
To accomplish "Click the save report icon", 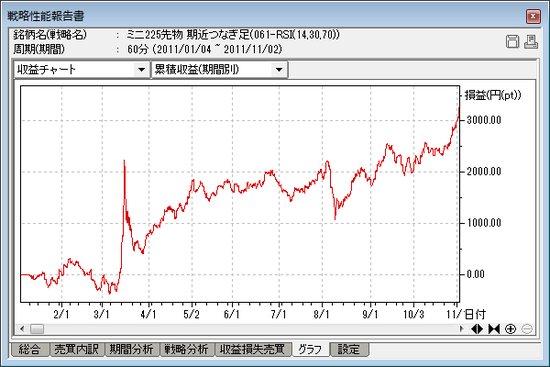I will (512, 42).
